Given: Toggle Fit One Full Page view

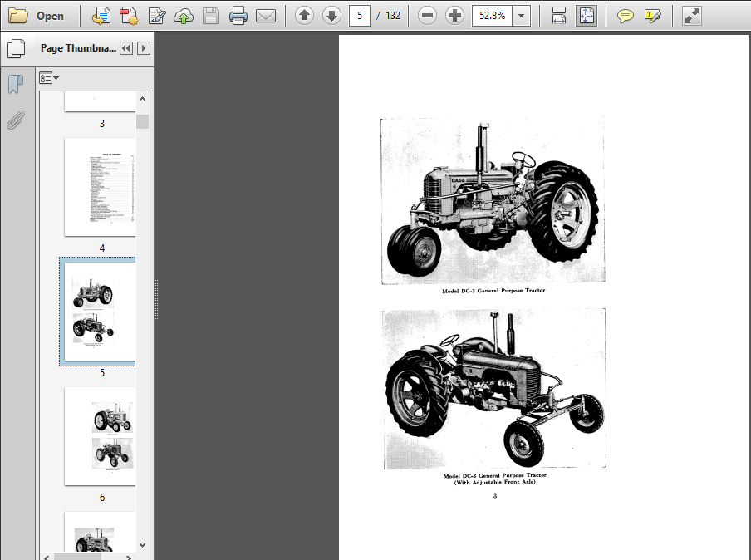Looking at the screenshot, I should [x=587, y=16].
